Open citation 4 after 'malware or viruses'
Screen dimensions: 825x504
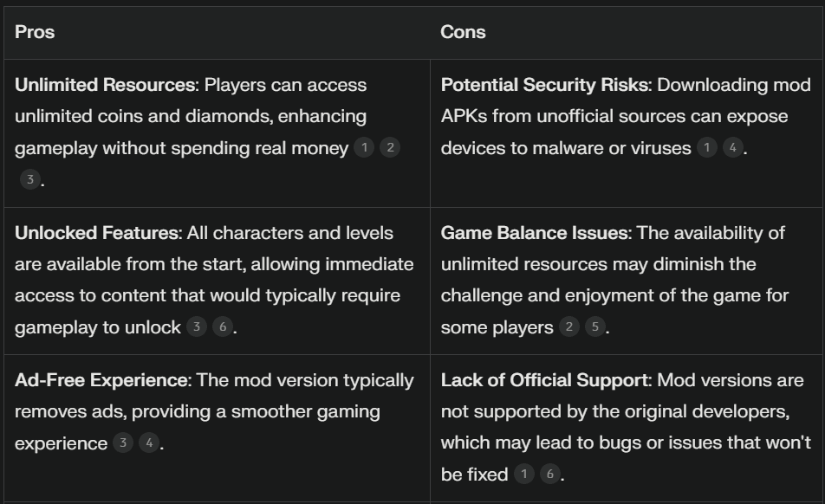733,148
